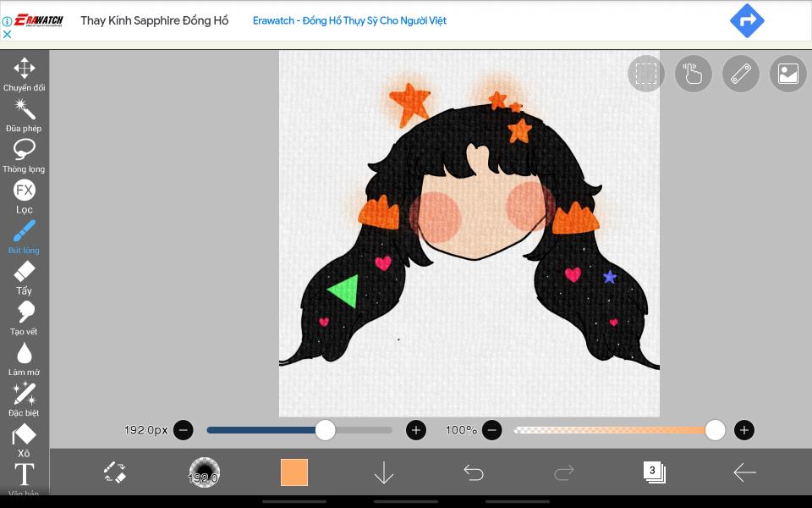Open the Erawatch ad link text
This screenshot has width=812, height=508.
tap(349, 20)
